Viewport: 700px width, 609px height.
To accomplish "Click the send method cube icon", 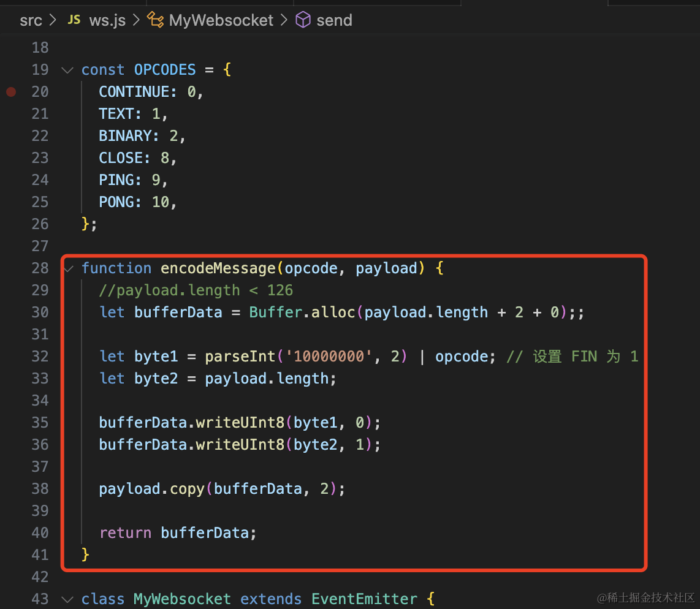I will point(303,20).
